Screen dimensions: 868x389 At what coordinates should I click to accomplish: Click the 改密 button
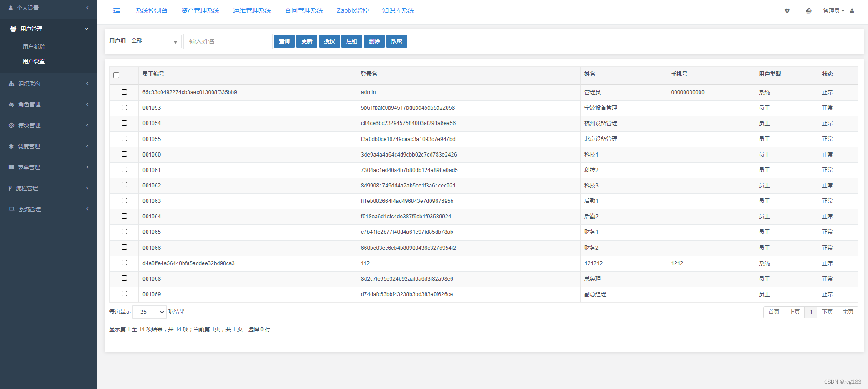[x=397, y=41]
